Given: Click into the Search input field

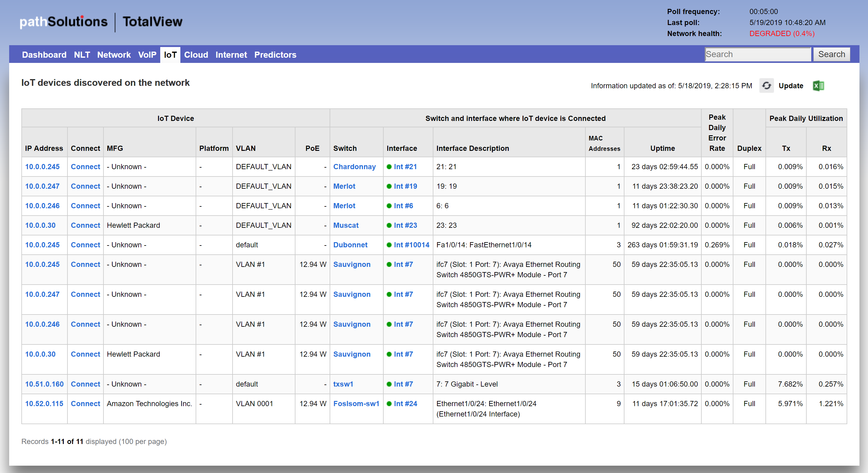Looking at the screenshot, I should (758, 54).
